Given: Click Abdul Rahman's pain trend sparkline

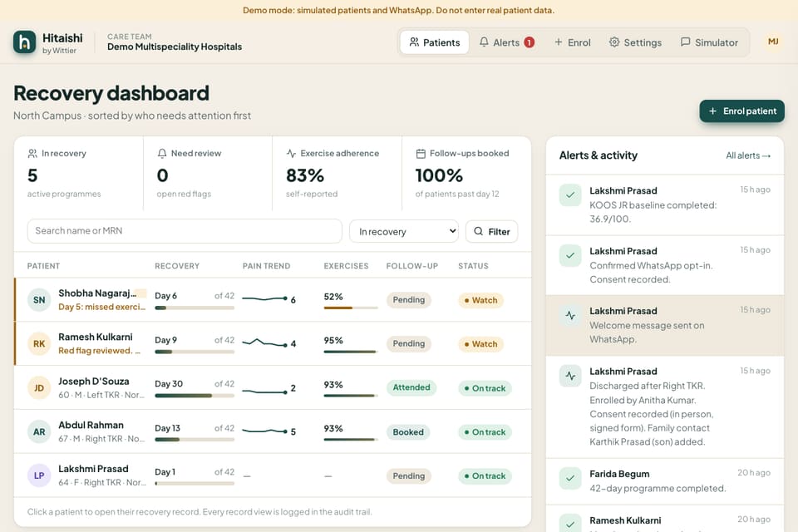Looking at the screenshot, I should [x=265, y=431].
